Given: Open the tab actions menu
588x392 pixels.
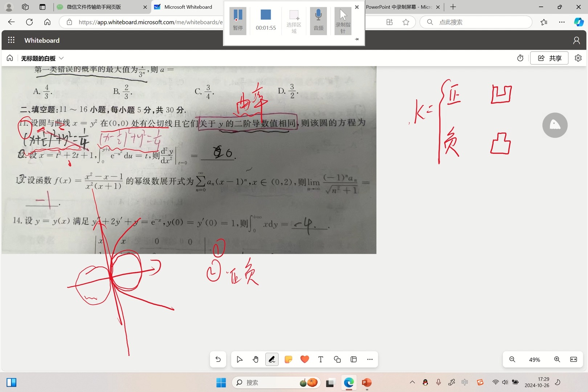Looking at the screenshot, I should click(42, 7).
